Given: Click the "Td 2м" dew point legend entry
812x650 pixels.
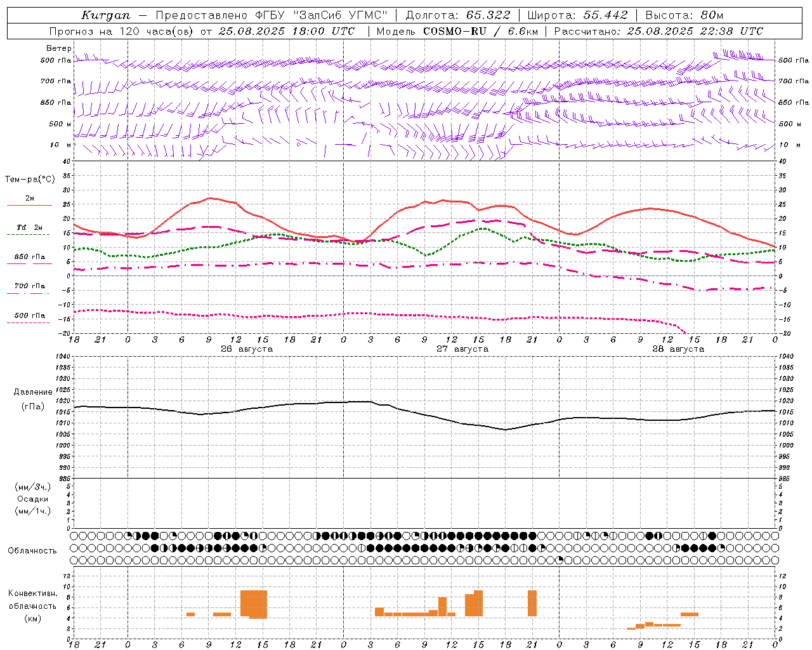Looking at the screenshot, I should click(x=29, y=227).
